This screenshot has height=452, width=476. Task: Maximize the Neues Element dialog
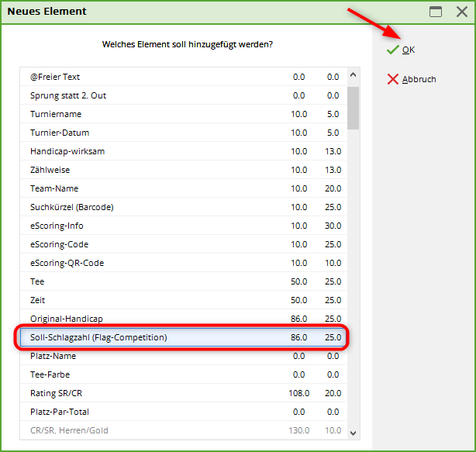coord(436,12)
